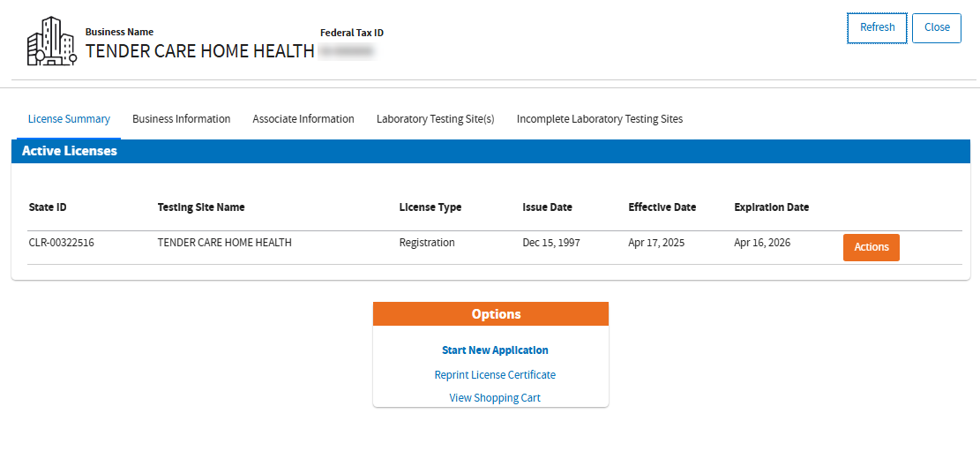Open the orange Actions dropdown
This screenshot has width=980, height=459.
coord(871,247)
